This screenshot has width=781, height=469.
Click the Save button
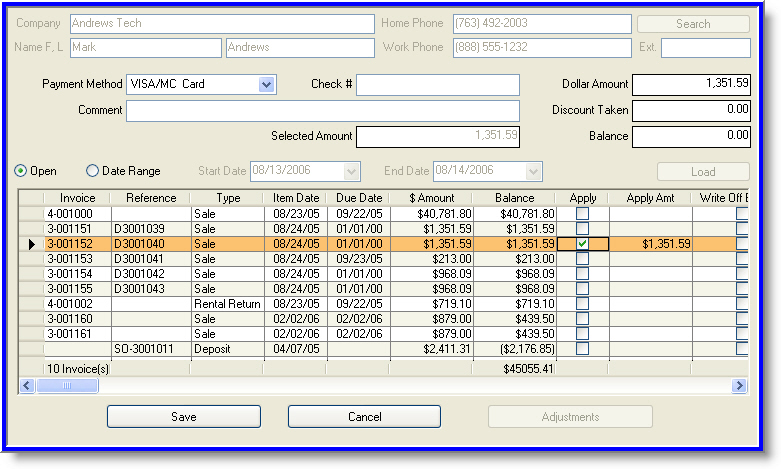click(184, 416)
